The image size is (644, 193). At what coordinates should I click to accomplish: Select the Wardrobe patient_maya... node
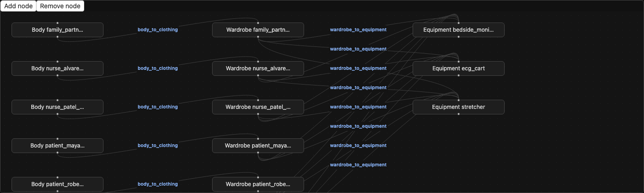tap(258, 146)
